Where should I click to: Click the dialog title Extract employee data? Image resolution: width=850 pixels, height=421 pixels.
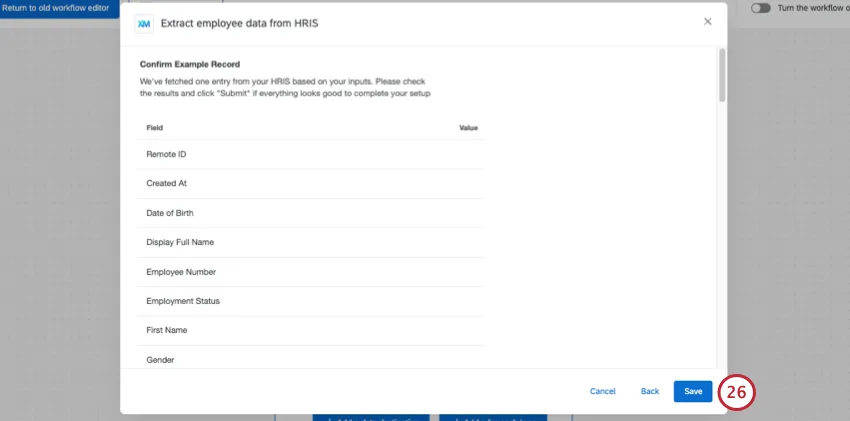239,24
